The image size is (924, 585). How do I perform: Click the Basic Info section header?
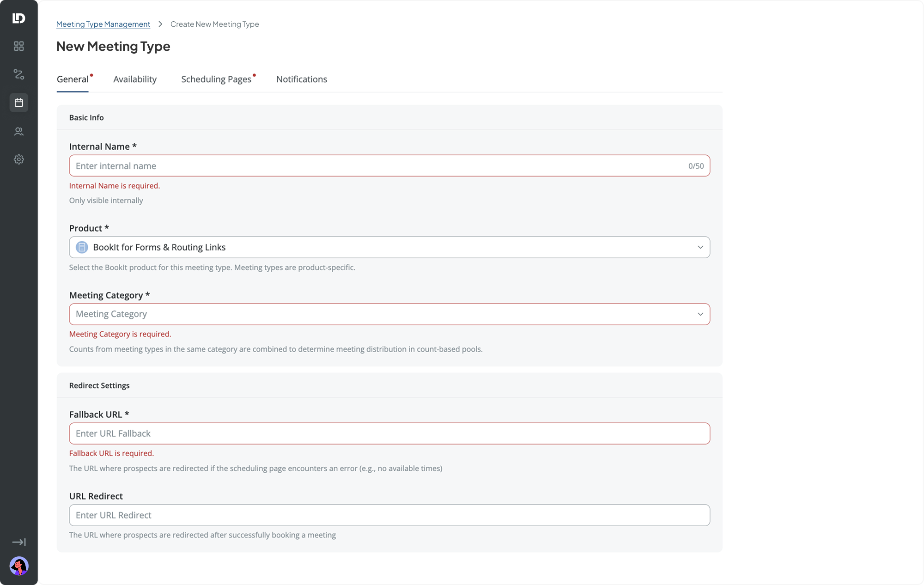click(x=86, y=117)
